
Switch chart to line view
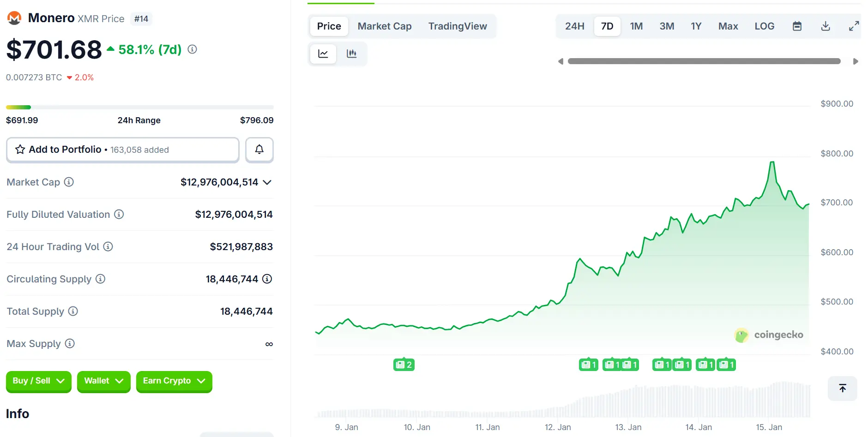[323, 54]
